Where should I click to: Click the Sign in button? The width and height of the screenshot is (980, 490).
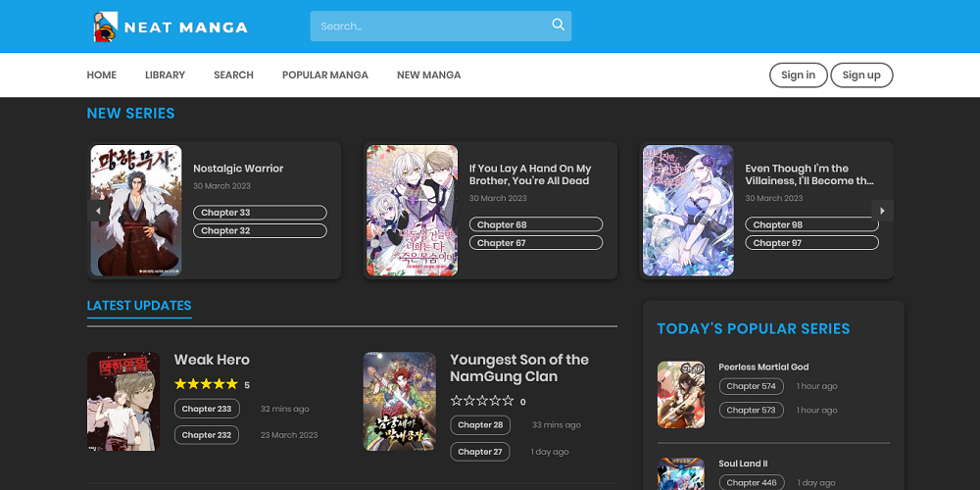coord(798,75)
